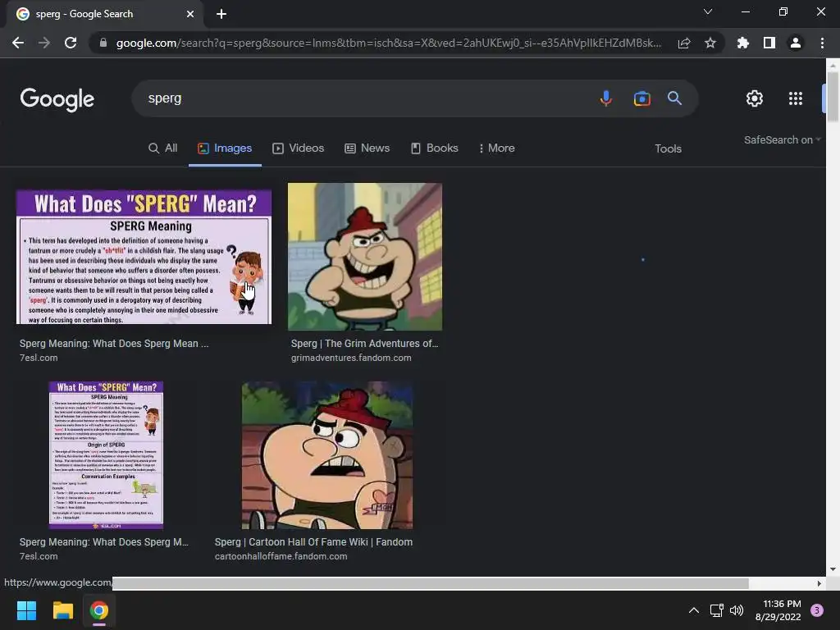Open the Sperg | The Grim Adventures title
840x630 pixels.
tap(364, 344)
